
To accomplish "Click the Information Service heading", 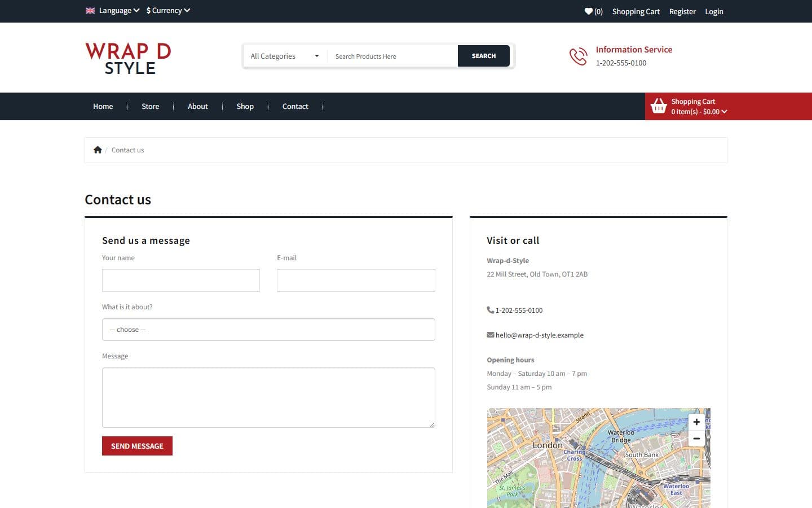I will tap(634, 50).
